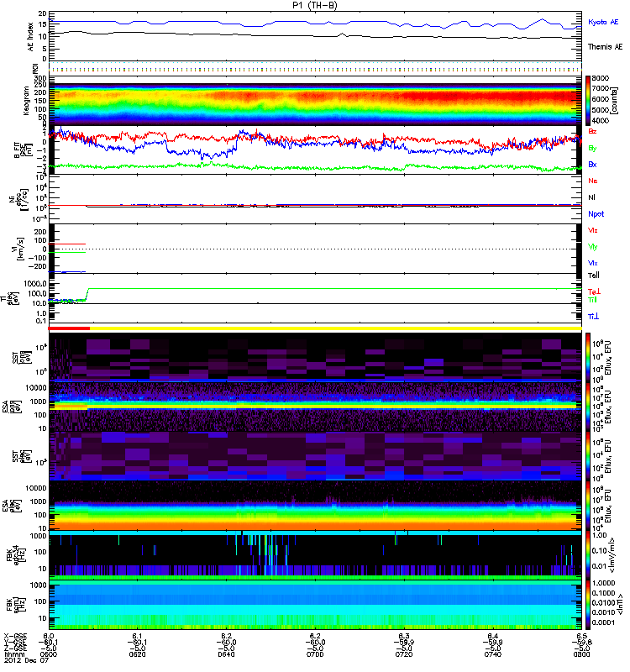This screenshot has width=630, height=672.
Task: Click the "[counts]" color bar unit label
Action: coord(615,100)
